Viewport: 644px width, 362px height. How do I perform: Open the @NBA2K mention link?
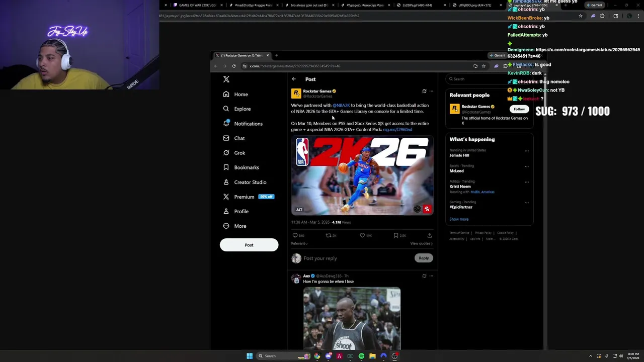(x=341, y=106)
